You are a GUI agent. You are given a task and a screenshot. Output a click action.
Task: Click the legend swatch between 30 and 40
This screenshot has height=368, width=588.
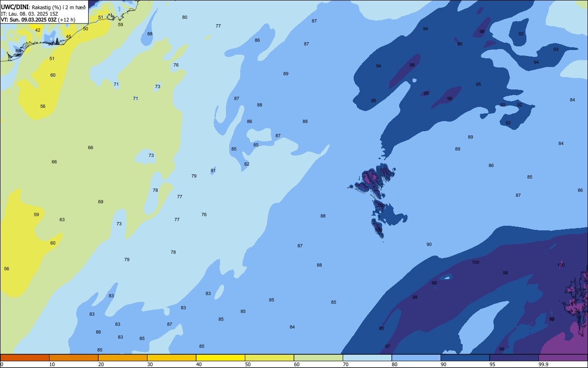(x=171, y=357)
